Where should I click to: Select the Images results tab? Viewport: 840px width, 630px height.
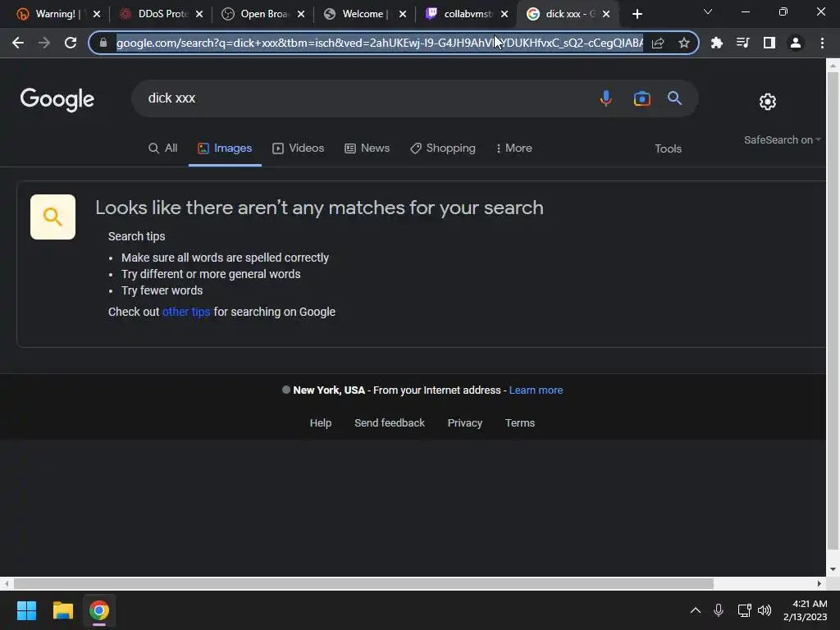click(225, 148)
